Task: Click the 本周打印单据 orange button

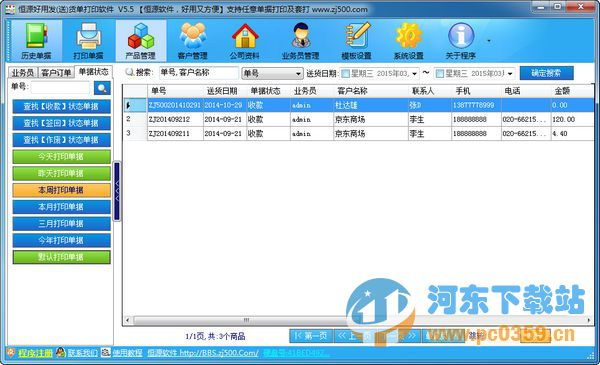Action: coord(62,190)
